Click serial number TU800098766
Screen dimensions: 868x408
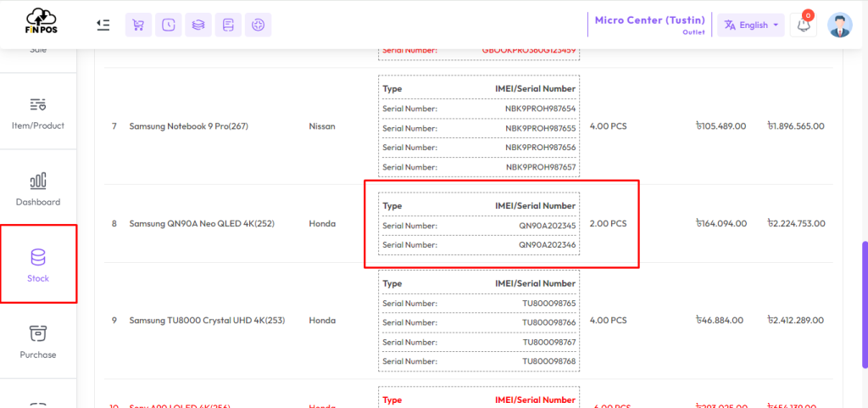(x=549, y=322)
